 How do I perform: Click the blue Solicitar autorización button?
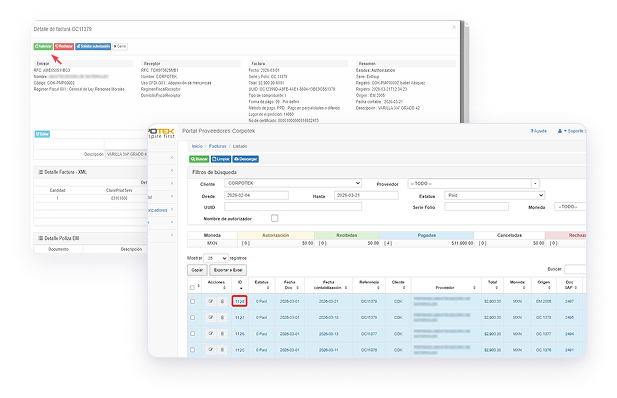point(93,46)
